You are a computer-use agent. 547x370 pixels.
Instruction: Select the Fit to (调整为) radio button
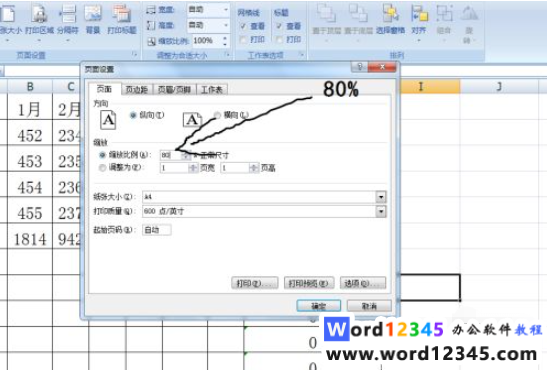click(103, 168)
